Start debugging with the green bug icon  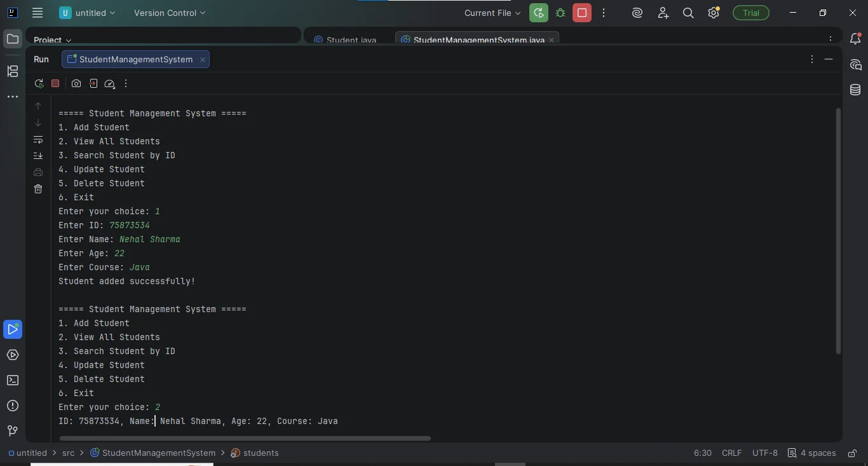click(560, 13)
